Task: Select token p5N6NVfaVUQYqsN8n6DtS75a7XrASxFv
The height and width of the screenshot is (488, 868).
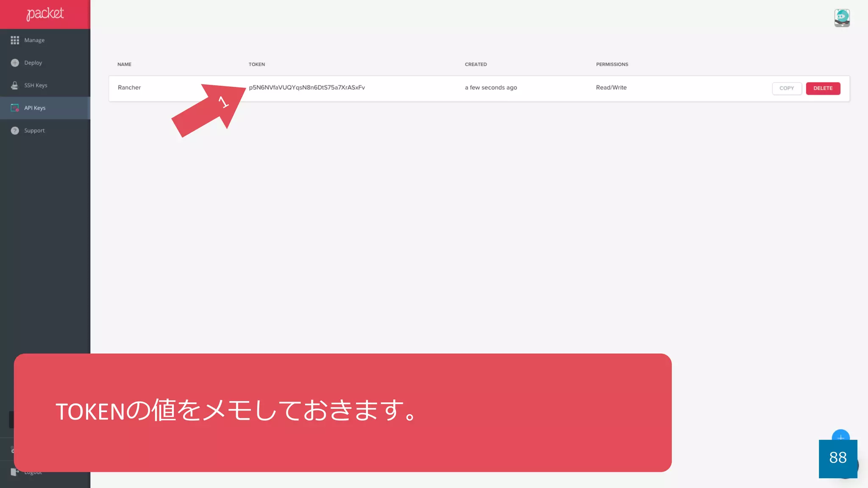Action: 307,87
